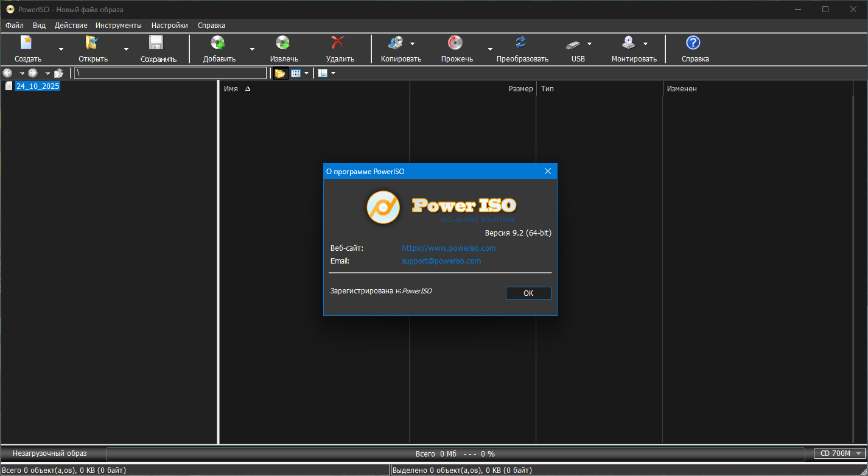Toggle the folder tree panel icon
The image size is (868, 476).
pos(280,73)
